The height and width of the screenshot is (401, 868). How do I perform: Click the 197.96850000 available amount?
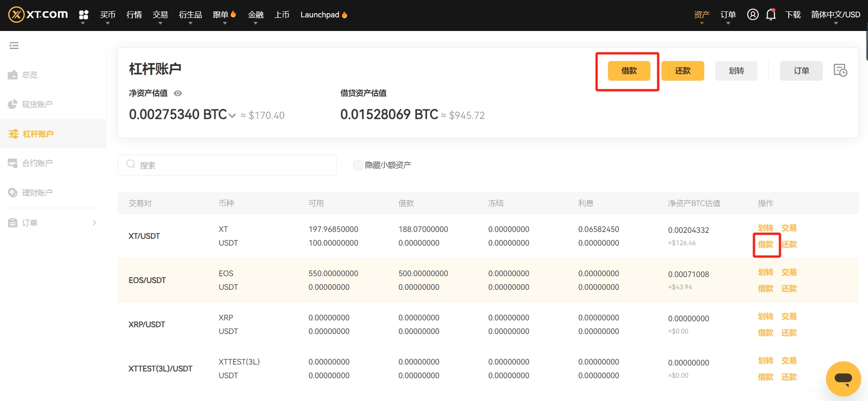333,229
